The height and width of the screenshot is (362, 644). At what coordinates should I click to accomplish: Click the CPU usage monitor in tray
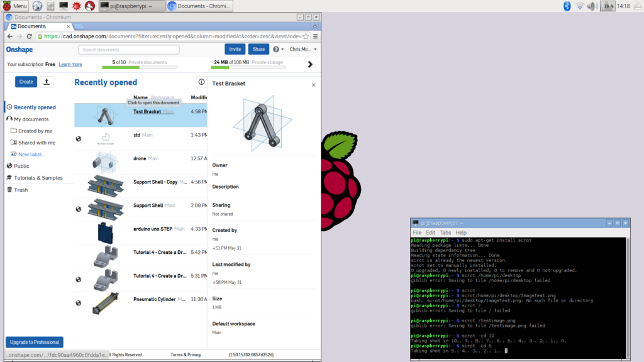pos(608,6)
